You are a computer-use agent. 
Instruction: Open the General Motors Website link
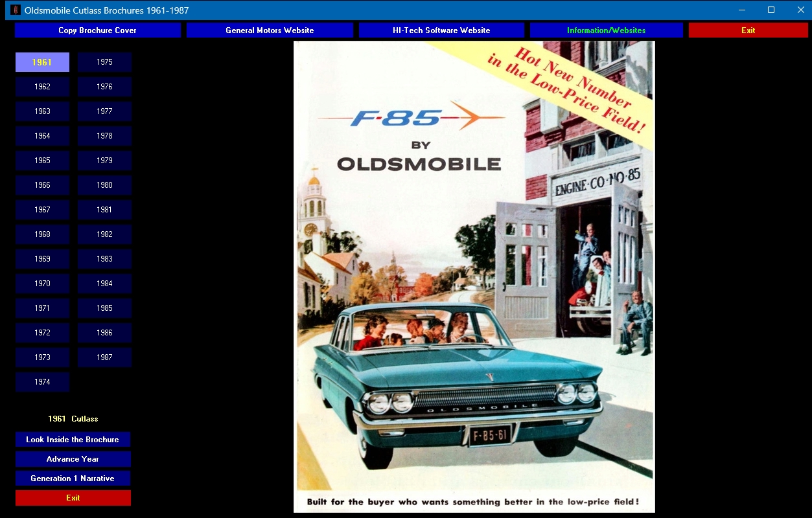click(x=270, y=30)
